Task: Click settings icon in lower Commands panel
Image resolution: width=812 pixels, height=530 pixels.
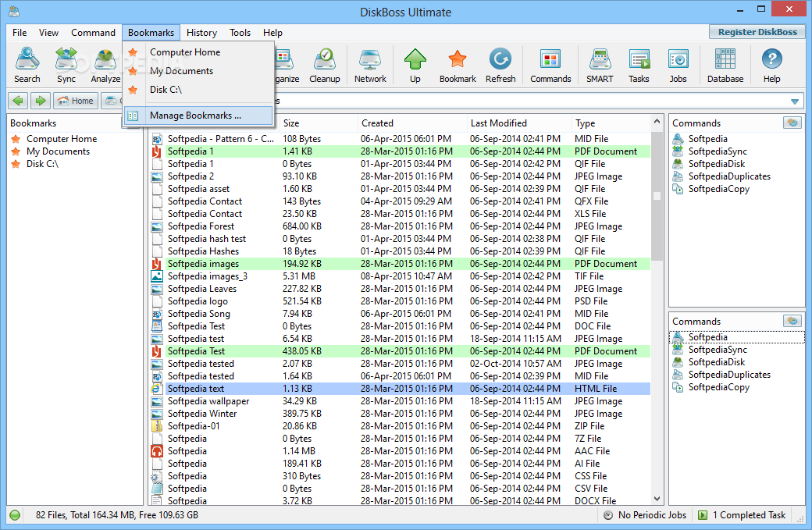Action: [792, 321]
